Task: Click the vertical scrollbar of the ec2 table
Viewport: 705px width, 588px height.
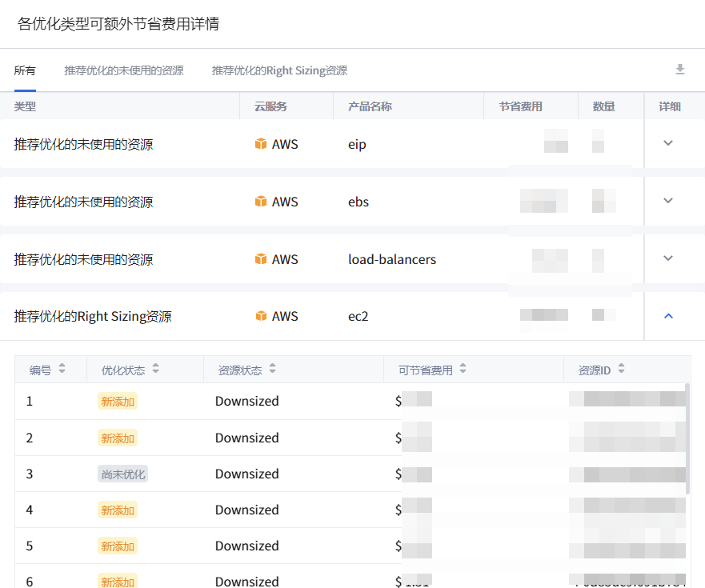Action: (x=687, y=440)
